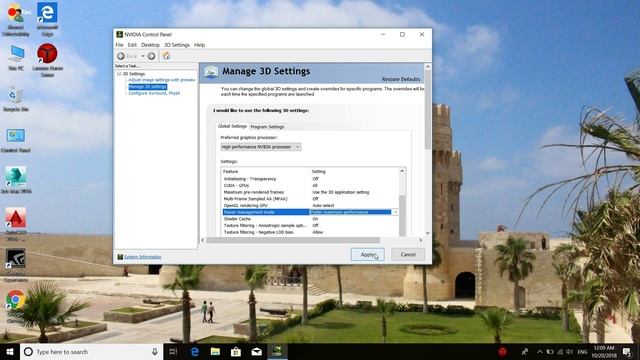Click the ENG language indicator

click(582, 351)
